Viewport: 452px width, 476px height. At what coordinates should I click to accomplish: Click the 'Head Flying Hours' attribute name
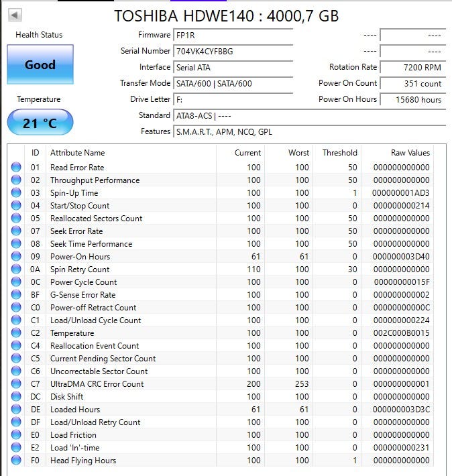pos(83,461)
